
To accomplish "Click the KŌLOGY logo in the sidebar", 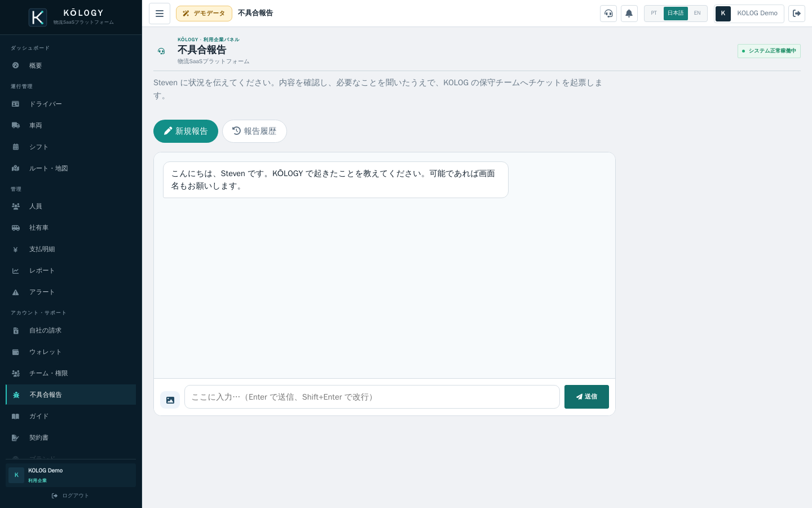I will click(x=38, y=17).
